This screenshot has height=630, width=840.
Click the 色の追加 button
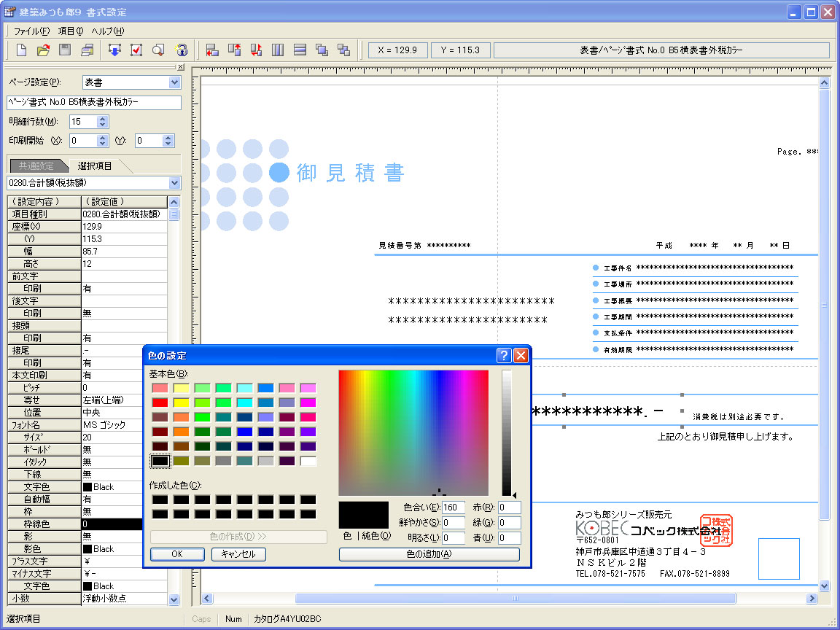(x=429, y=554)
